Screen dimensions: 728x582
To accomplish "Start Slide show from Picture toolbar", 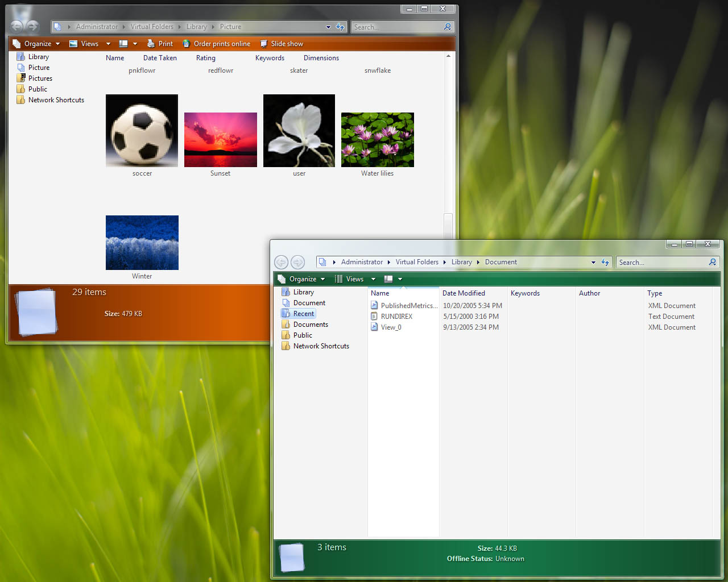I will [x=282, y=44].
